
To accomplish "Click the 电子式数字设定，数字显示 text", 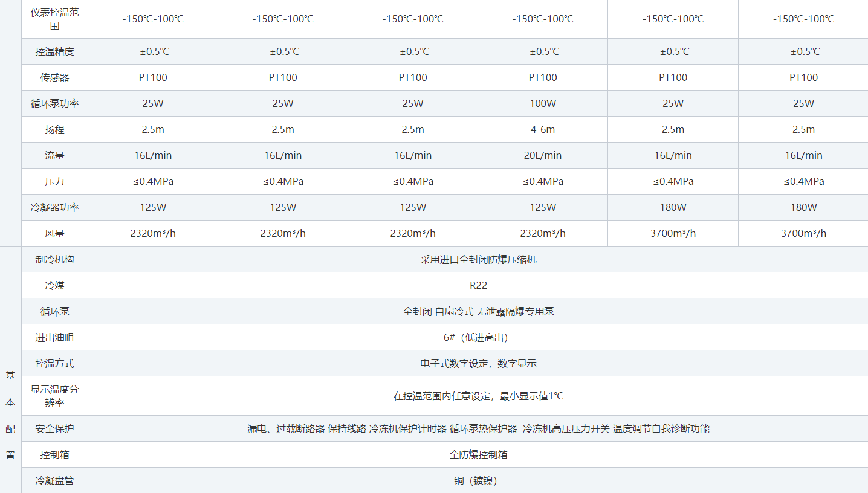I will pos(478,363).
